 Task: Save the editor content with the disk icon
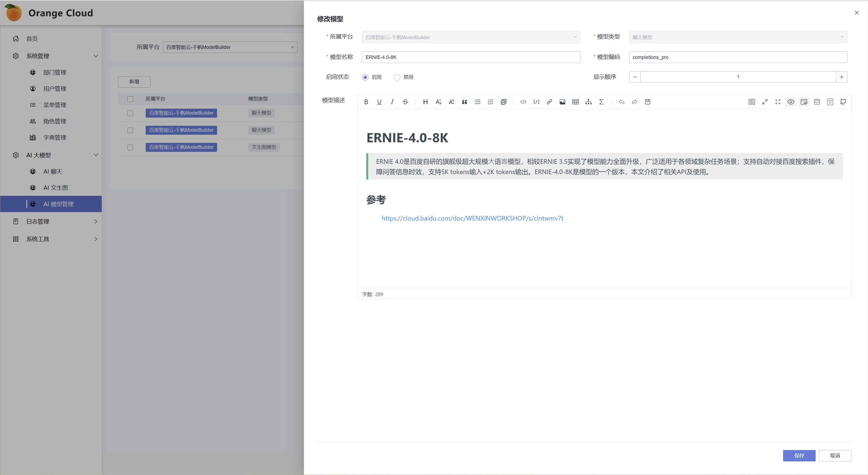(x=648, y=102)
